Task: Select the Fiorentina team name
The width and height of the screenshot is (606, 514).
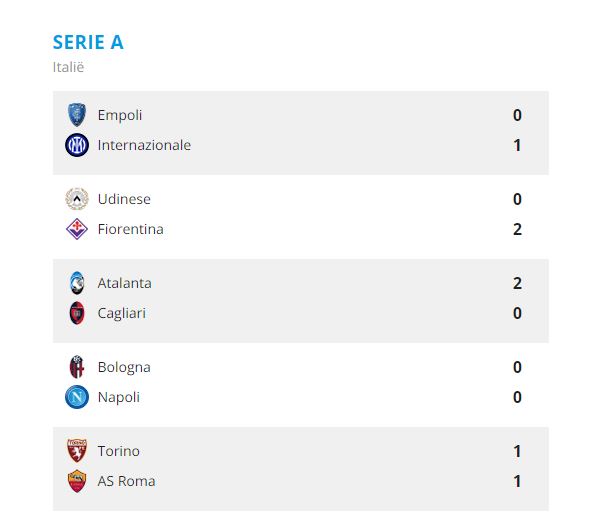Action: (130, 229)
